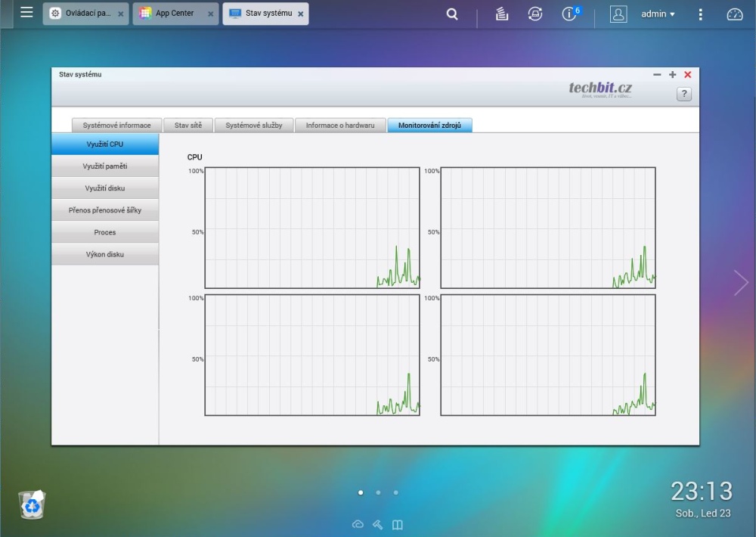Open the main menu hamburger icon
This screenshot has height=537, width=756.
tap(26, 13)
